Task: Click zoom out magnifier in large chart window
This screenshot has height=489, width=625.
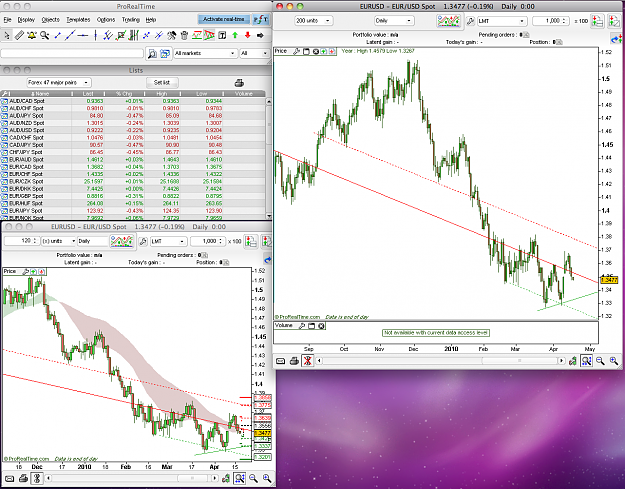Action: [600, 361]
